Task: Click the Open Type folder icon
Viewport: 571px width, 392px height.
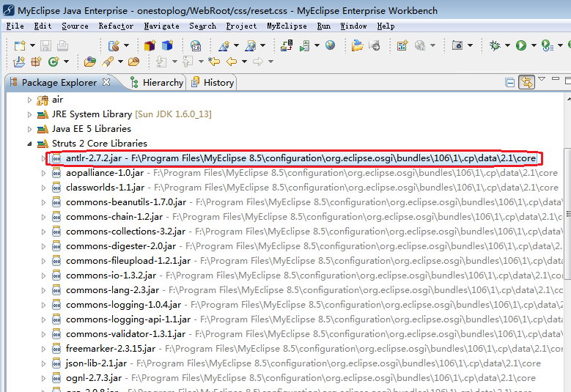Action: (90, 62)
